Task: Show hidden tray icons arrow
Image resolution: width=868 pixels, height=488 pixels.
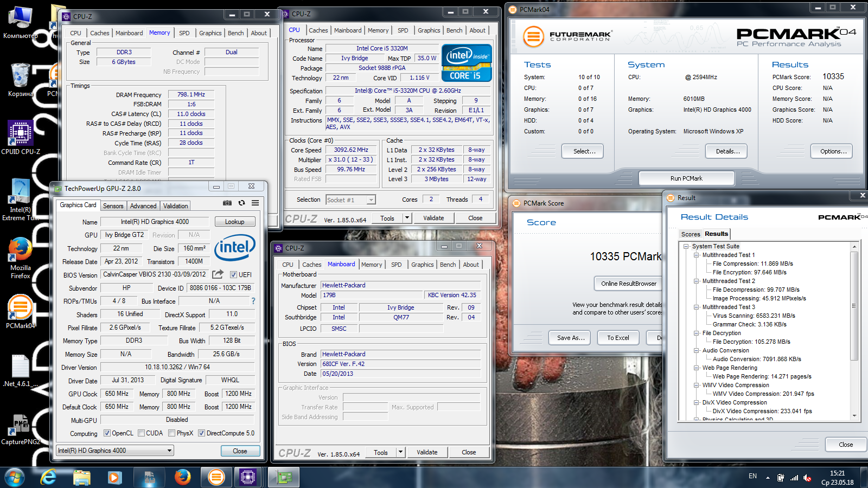Action: tap(768, 478)
